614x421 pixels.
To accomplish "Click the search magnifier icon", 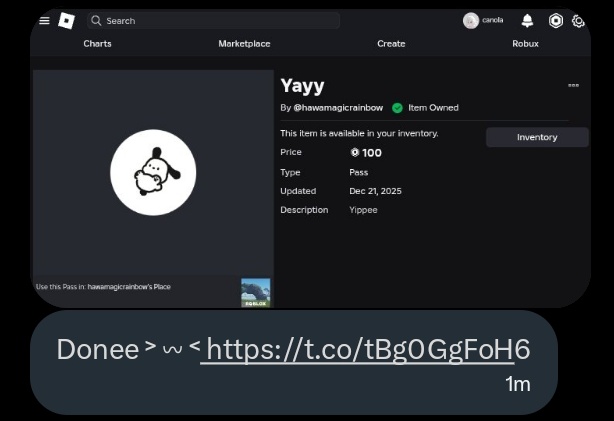I will [x=96, y=20].
